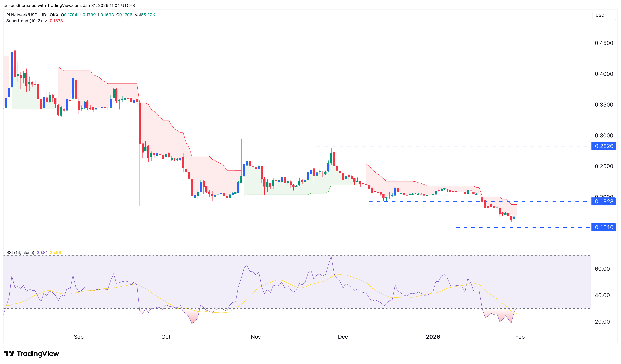Image resolution: width=621 pixels, height=364 pixels.
Task: Click the yellow RSI average value 25.89
Action: (55, 252)
